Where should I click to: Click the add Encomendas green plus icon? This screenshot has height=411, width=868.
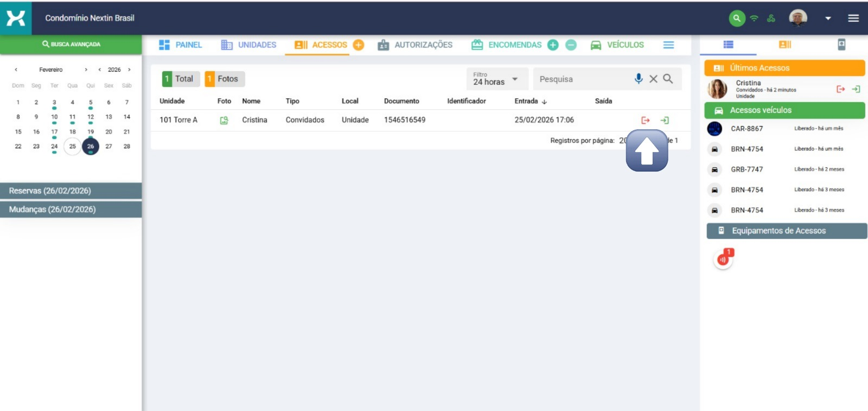click(x=553, y=45)
